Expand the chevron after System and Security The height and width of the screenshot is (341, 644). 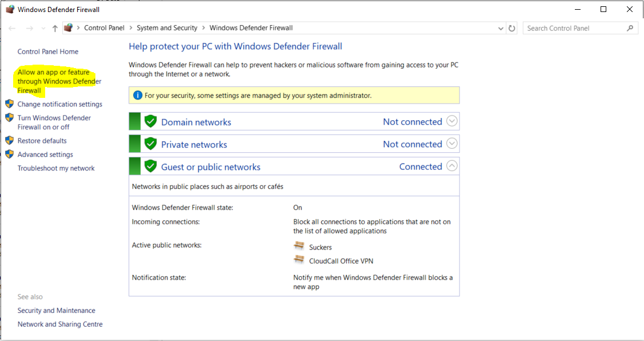point(203,28)
